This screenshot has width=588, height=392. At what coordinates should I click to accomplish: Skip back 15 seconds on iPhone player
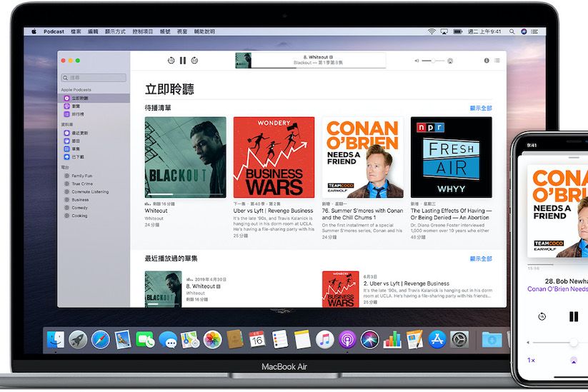[542, 317]
